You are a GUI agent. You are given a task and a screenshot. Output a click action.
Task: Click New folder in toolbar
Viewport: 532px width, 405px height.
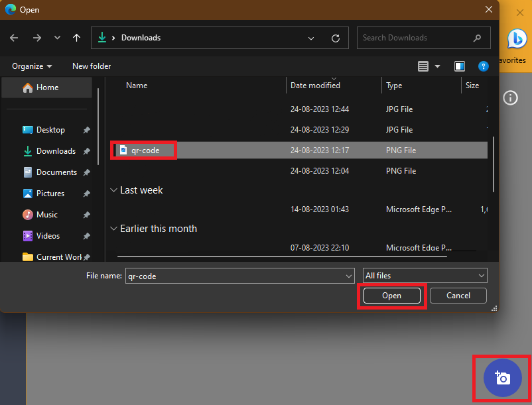tap(92, 66)
